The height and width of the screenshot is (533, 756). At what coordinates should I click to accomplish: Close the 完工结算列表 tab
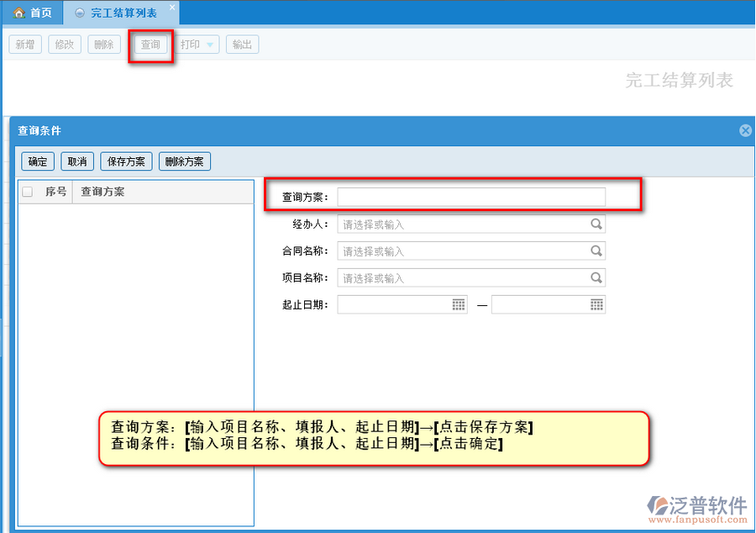(x=172, y=8)
